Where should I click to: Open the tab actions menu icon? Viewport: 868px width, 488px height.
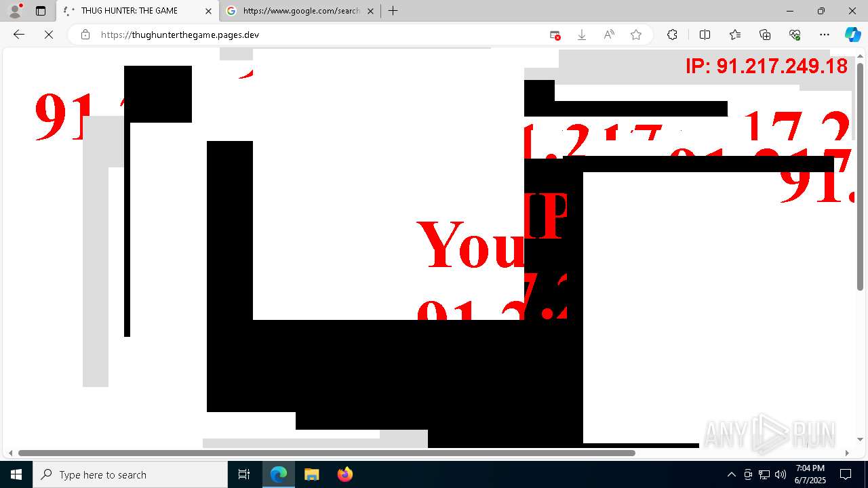(x=41, y=11)
